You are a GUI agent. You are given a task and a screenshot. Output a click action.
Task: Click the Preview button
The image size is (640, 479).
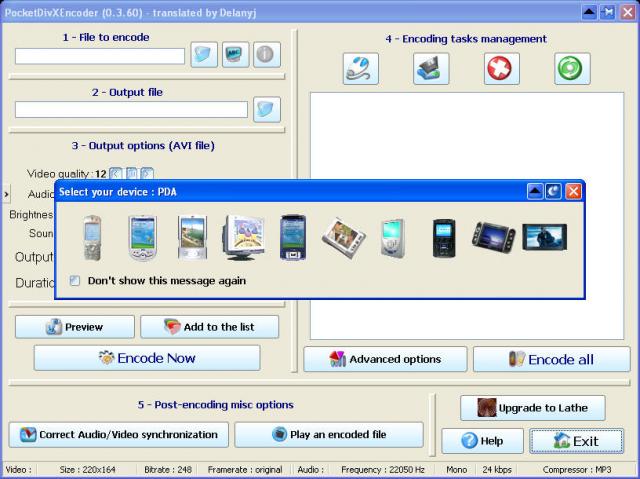tap(75, 327)
